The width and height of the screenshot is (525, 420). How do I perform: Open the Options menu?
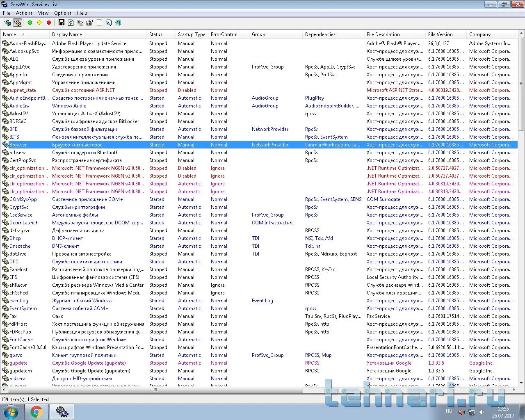[63, 13]
